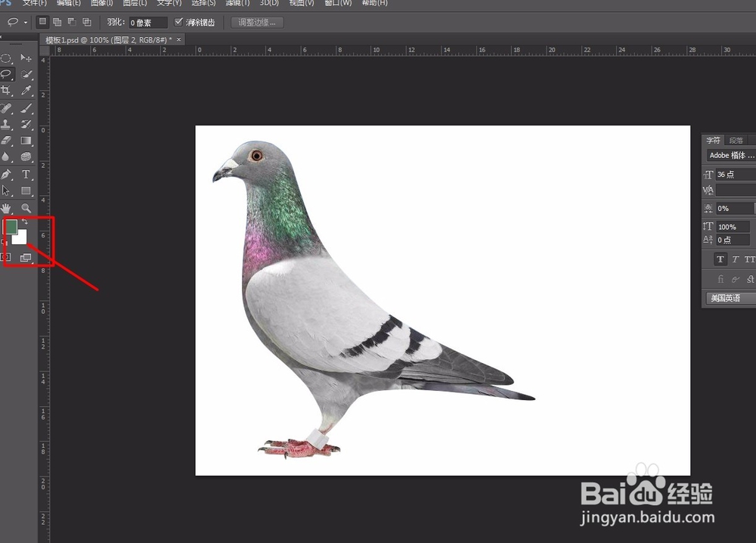Switch to the Paragraph (段落) panel tab
Image resolution: width=756 pixels, height=543 pixels.
[x=736, y=141]
